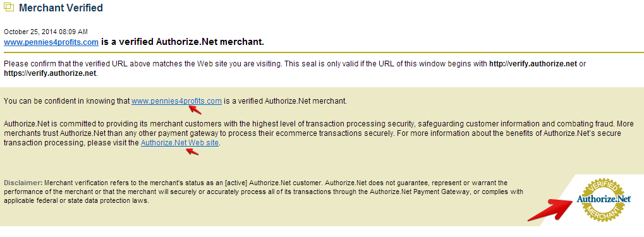Click the VERIFIED word on the seal's top
The image size is (644, 237).
point(604,187)
